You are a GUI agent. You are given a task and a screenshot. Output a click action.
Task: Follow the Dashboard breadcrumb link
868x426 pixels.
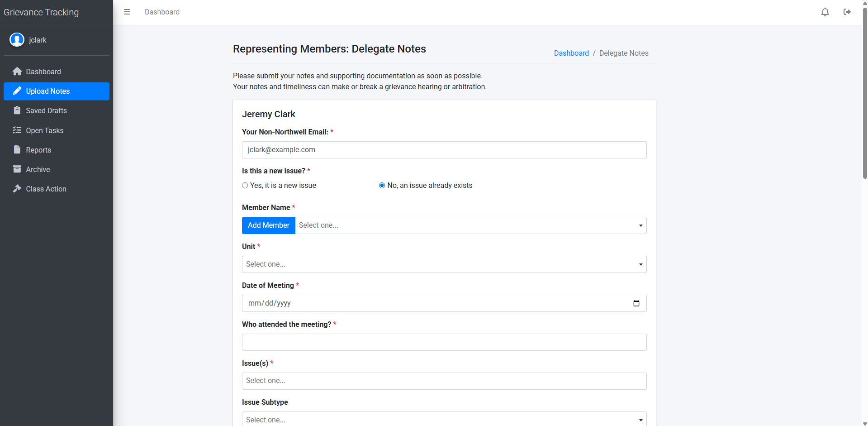tap(571, 53)
